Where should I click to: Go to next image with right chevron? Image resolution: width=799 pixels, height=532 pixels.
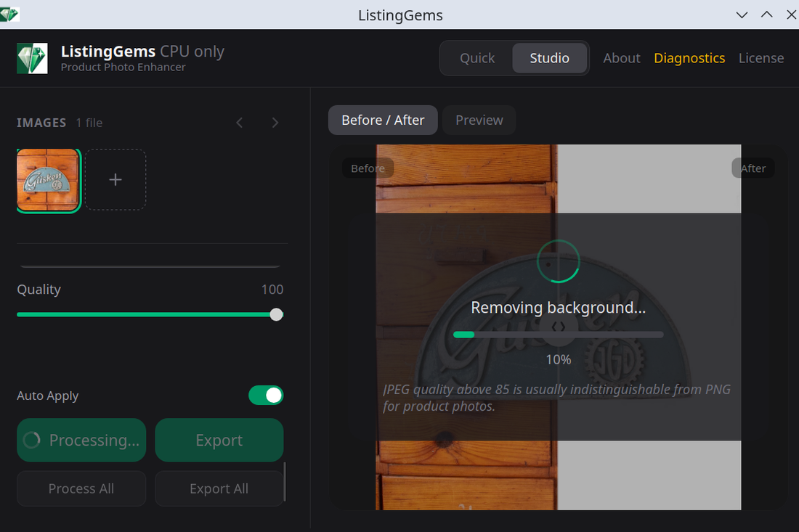(275, 123)
